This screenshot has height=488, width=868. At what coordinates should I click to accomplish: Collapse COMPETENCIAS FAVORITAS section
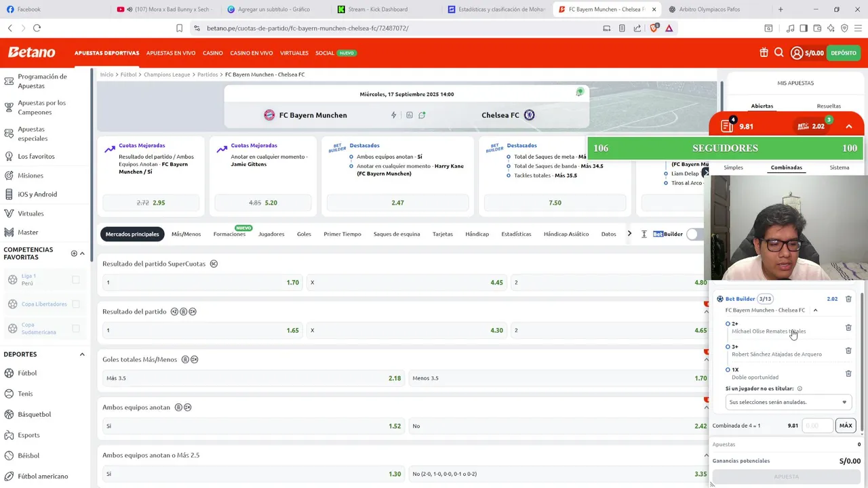point(82,253)
